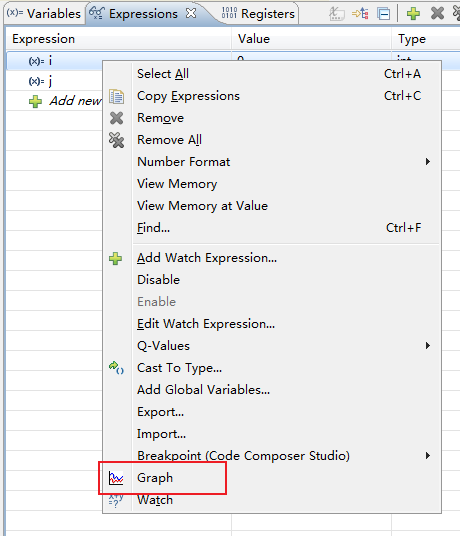This screenshot has height=536, width=460.
Task: Click the Value column header
Action: click(311, 39)
